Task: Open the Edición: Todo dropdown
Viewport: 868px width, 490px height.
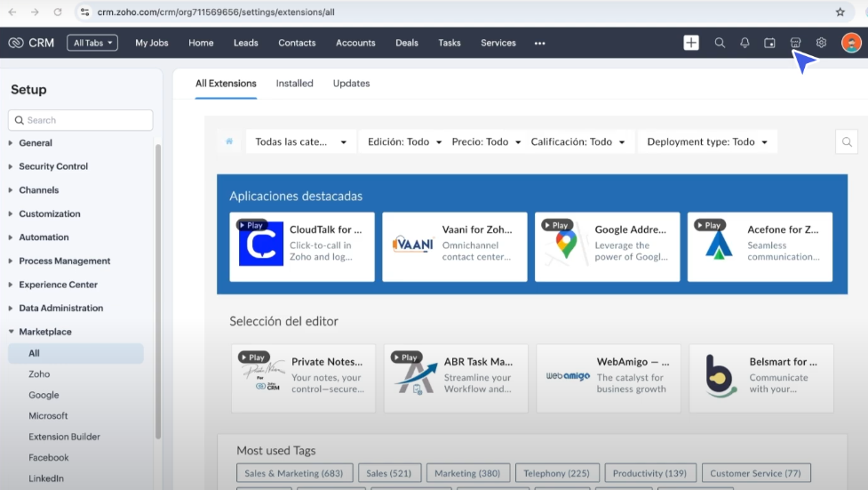Action: (x=404, y=142)
